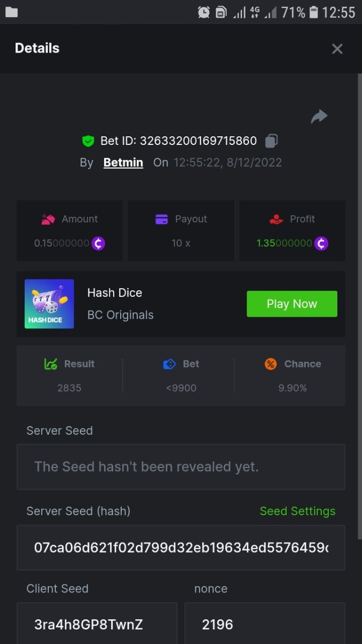Close the Details panel
The width and height of the screenshot is (362, 644).
(x=337, y=49)
